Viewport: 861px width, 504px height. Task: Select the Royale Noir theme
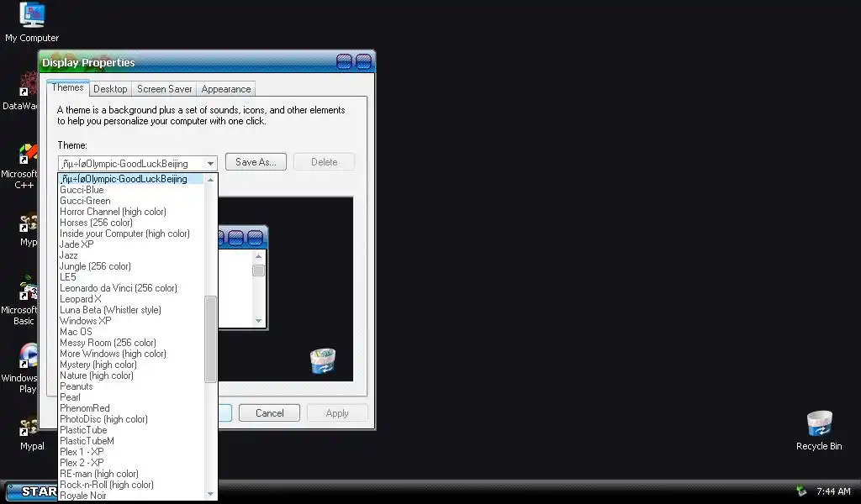130,496
